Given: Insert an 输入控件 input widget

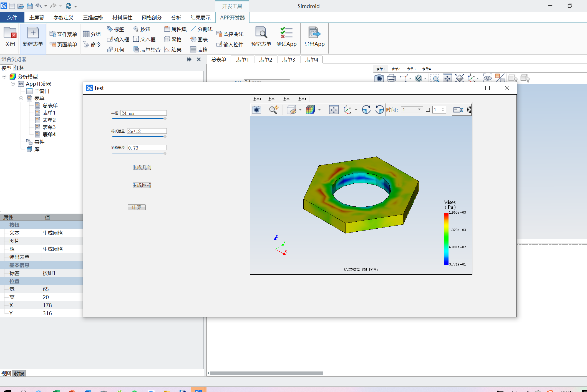Looking at the screenshot, I should click(230, 44).
